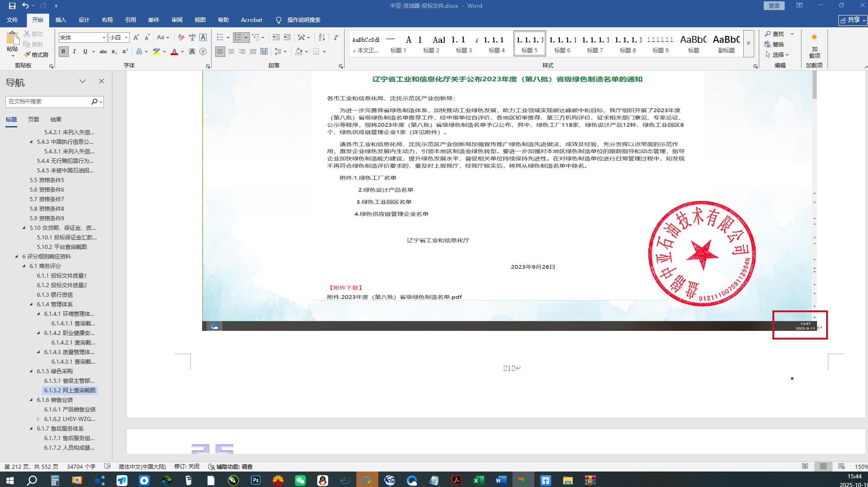Open the line spacing dropdown
Screen dimensions: 868x487
tap(280, 51)
